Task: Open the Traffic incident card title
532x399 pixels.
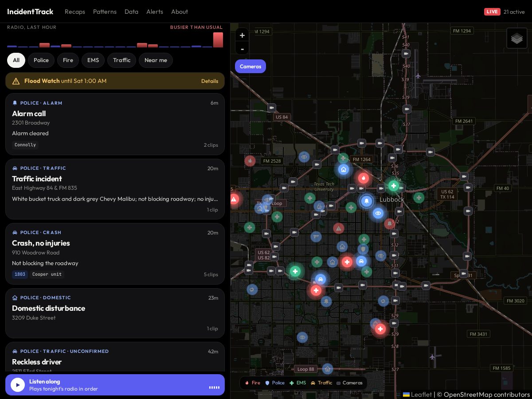Action: pos(37,179)
